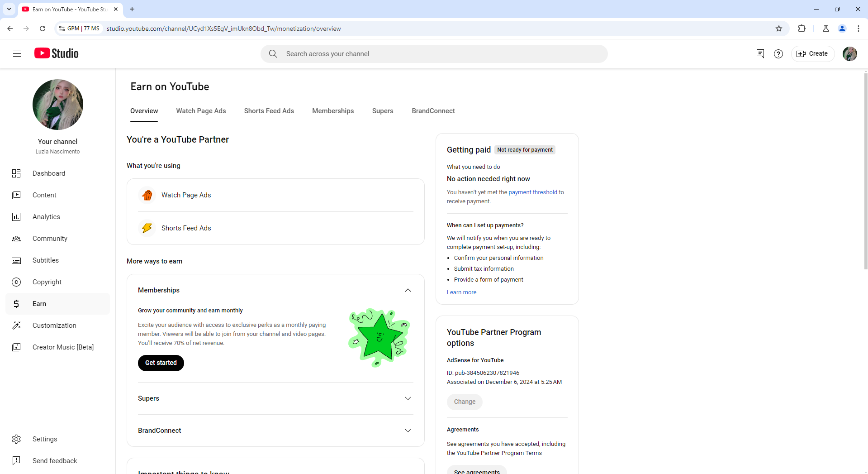868x474 pixels.
Task: Click the Change AdSense button
Action: (x=465, y=402)
